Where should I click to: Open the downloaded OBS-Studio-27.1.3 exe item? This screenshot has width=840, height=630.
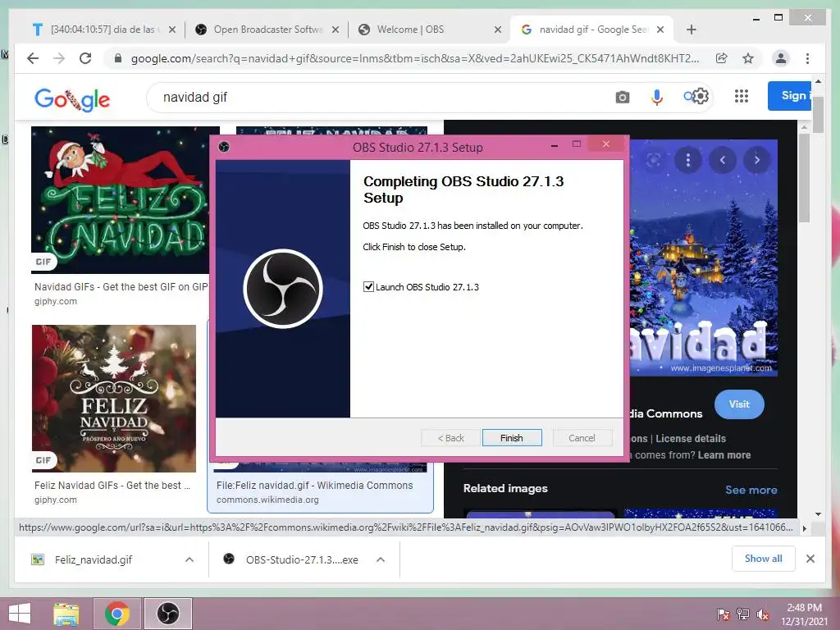(302, 559)
